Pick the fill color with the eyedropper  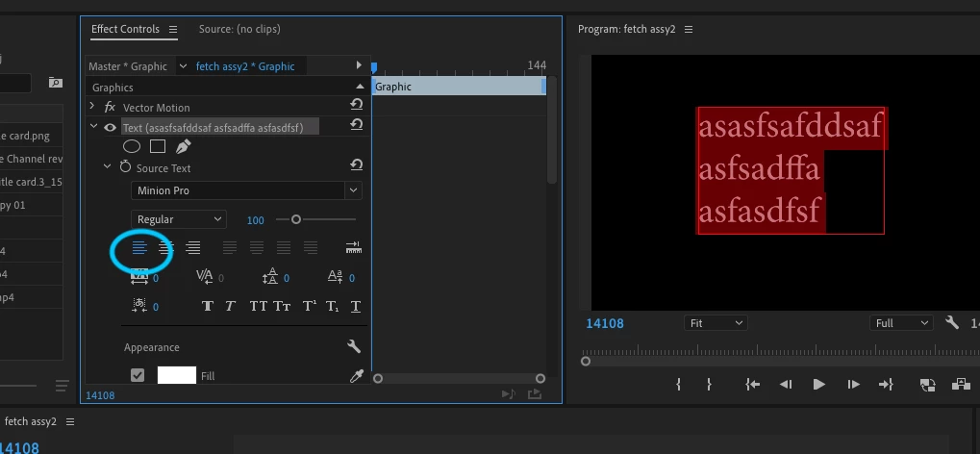[x=356, y=376]
